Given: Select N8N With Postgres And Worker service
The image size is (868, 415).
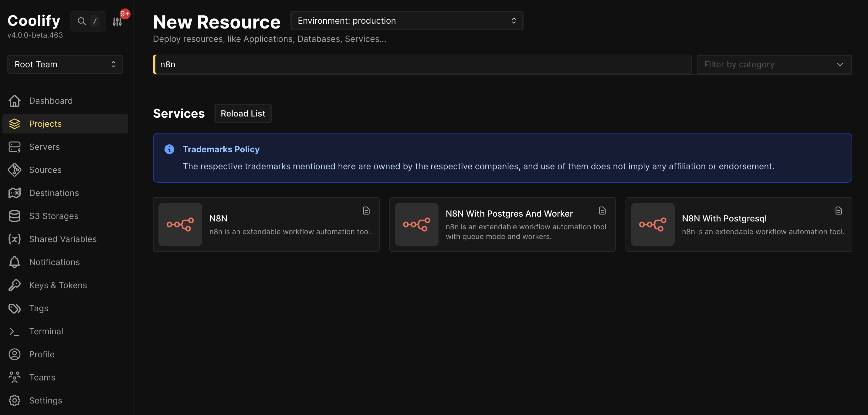Looking at the screenshot, I should (509, 214).
